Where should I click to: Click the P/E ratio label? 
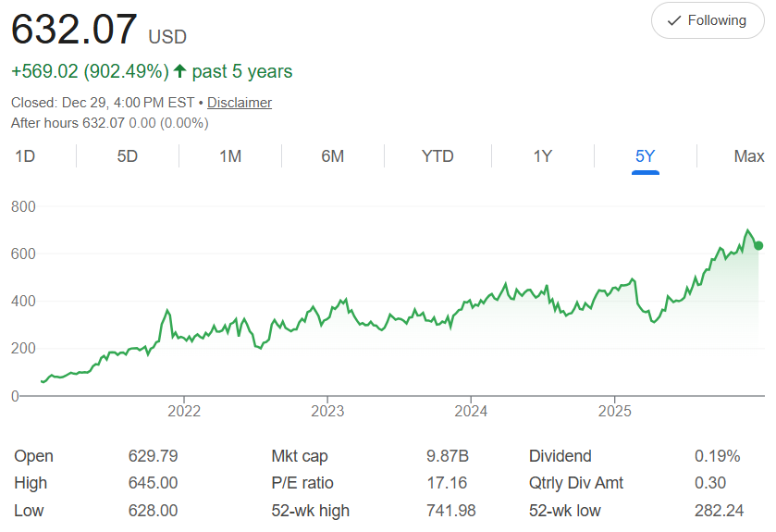click(302, 483)
